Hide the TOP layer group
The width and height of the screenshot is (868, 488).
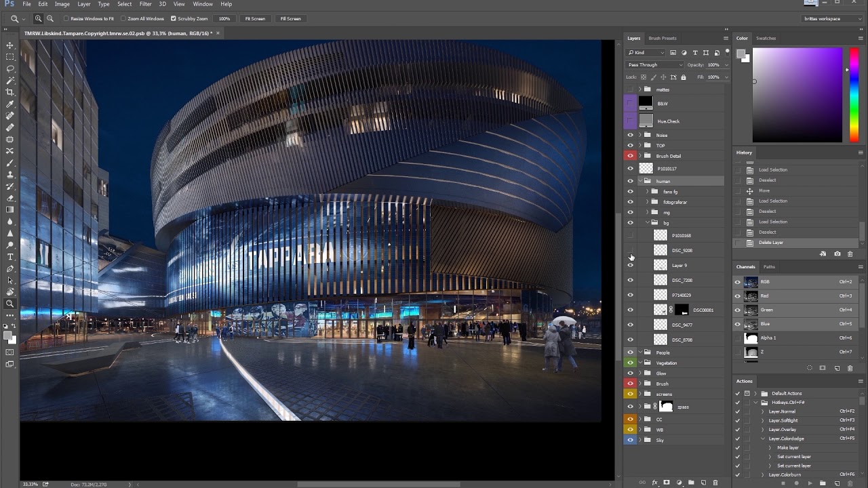coord(630,145)
